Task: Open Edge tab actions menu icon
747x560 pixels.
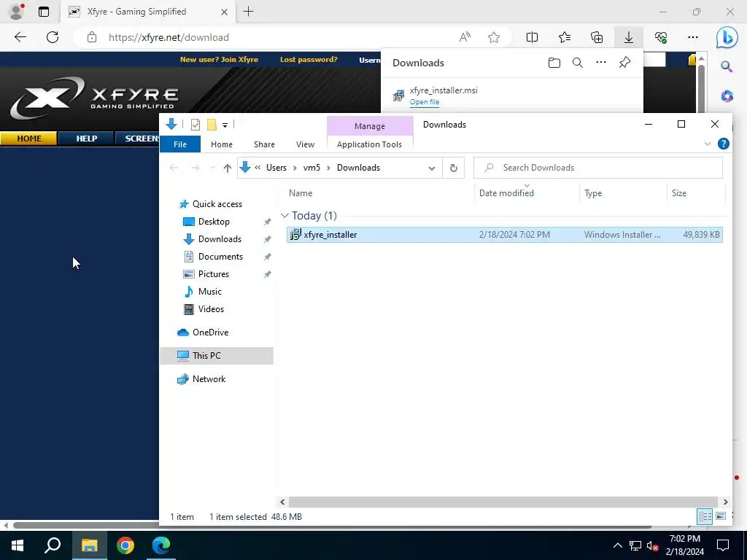Action: tap(43, 12)
